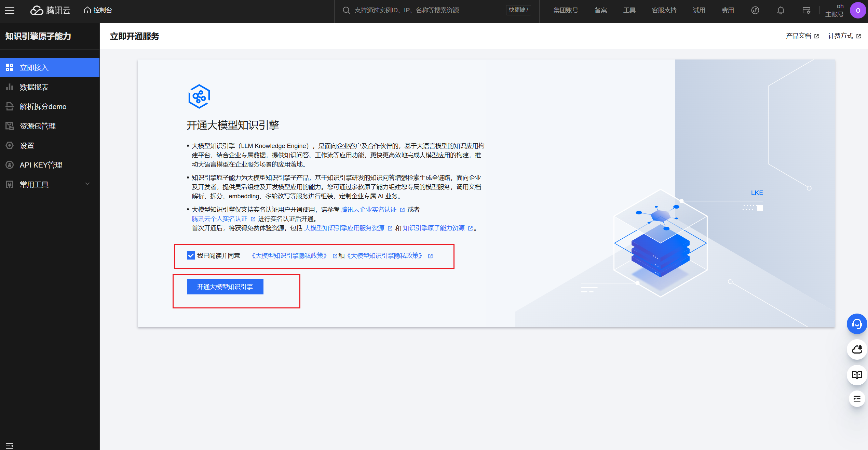Screen dimensions: 868x450
Task: Open the 客服支持 menu
Action: point(664,10)
